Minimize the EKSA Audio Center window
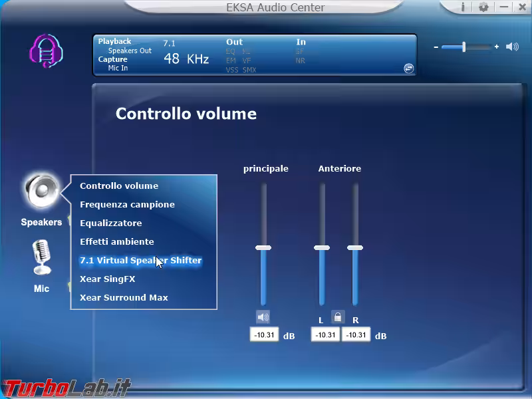This screenshot has width=532, height=399. click(504, 7)
